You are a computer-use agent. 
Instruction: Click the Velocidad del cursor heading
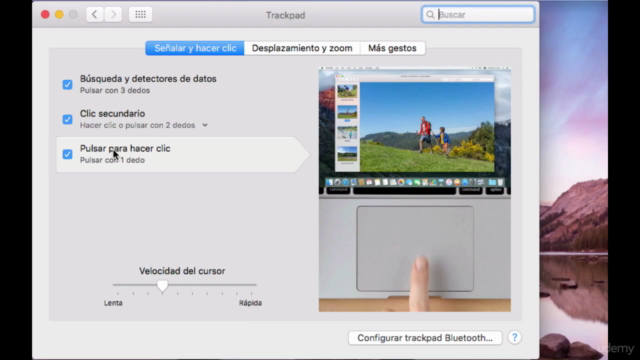pyautogui.click(x=182, y=271)
